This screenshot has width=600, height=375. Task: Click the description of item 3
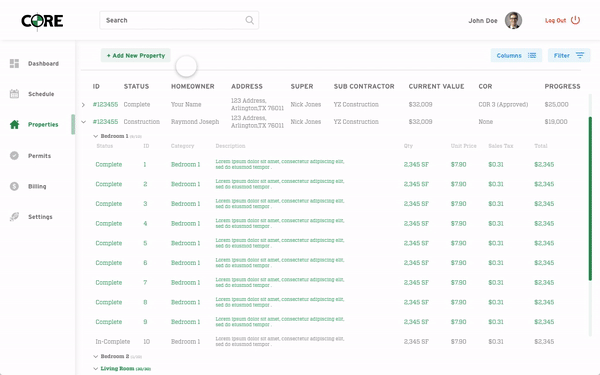(x=280, y=204)
